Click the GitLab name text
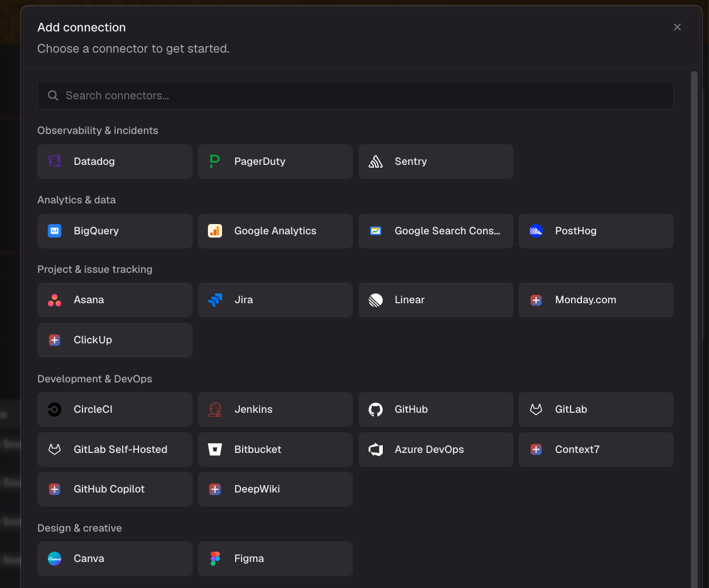The width and height of the screenshot is (709, 588). [571, 410]
